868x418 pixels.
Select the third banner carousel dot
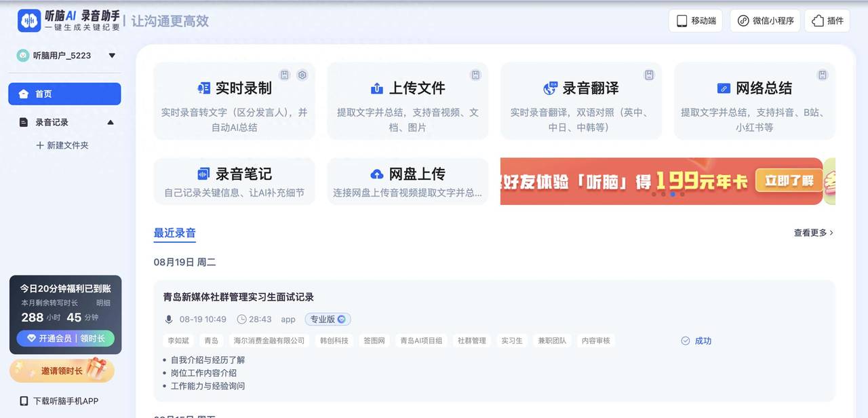pos(673,194)
